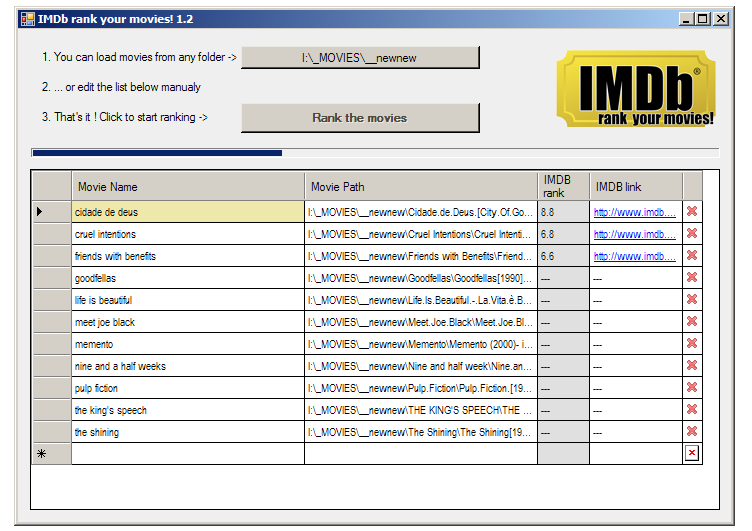
Task: Open the movies folder chooser button
Action: 360,58
